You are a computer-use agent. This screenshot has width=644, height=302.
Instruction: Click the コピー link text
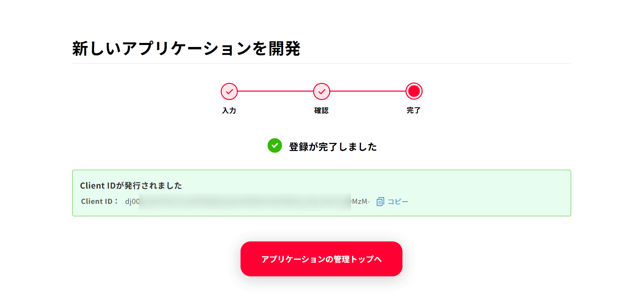tap(398, 202)
